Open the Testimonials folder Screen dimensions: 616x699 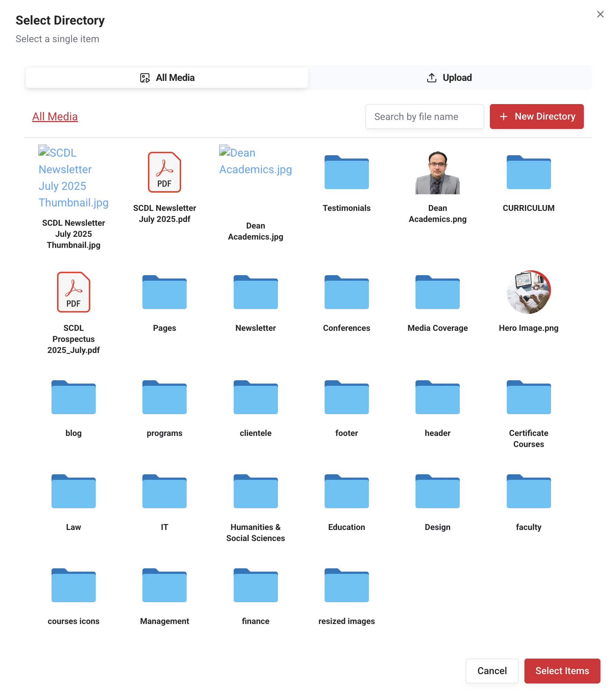pyautogui.click(x=346, y=172)
